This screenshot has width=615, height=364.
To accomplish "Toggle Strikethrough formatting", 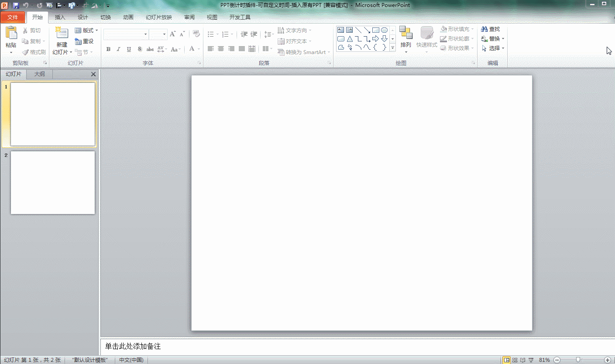I will point(150,49).
